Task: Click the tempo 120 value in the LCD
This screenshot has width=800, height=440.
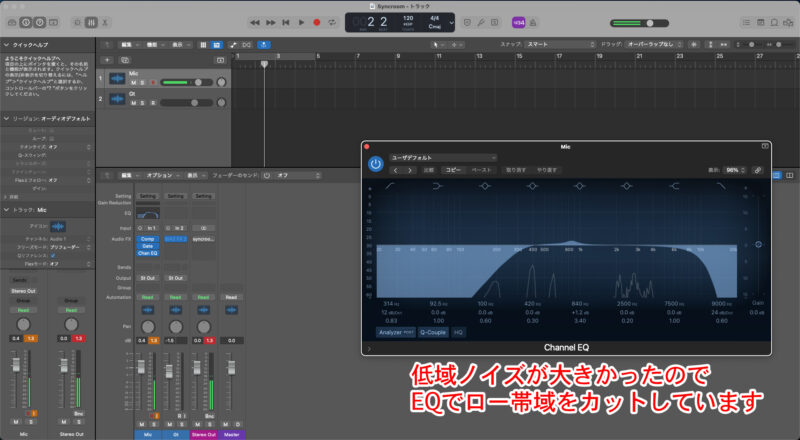Action: tap(408, 18)
